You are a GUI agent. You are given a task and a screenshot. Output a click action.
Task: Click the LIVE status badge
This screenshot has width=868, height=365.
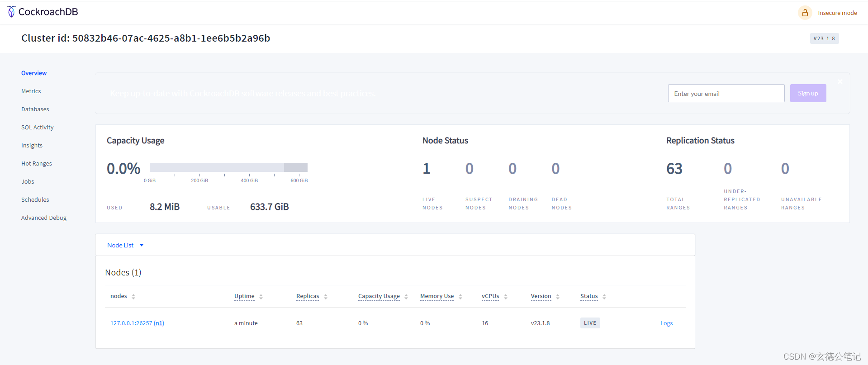pos(590,323)
